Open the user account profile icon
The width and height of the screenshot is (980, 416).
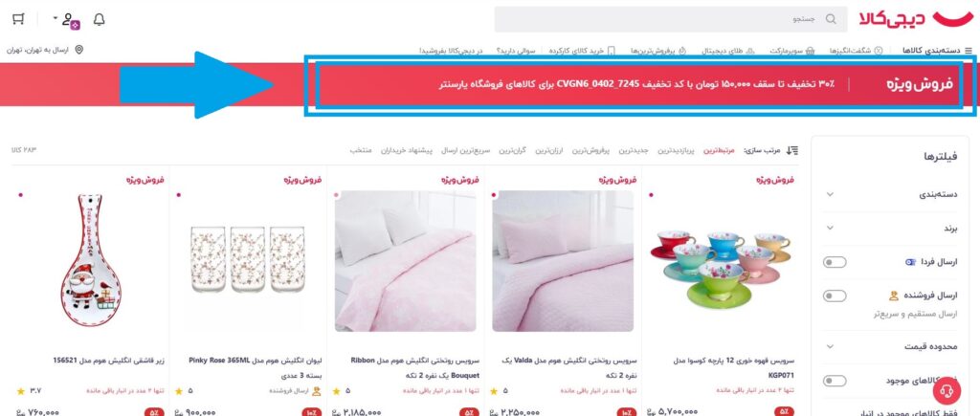click(70, 20)
